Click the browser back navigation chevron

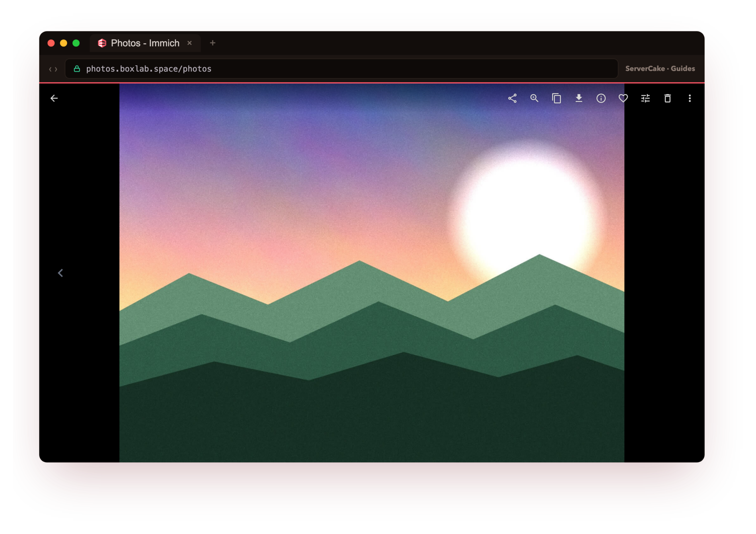pos(51,69)
